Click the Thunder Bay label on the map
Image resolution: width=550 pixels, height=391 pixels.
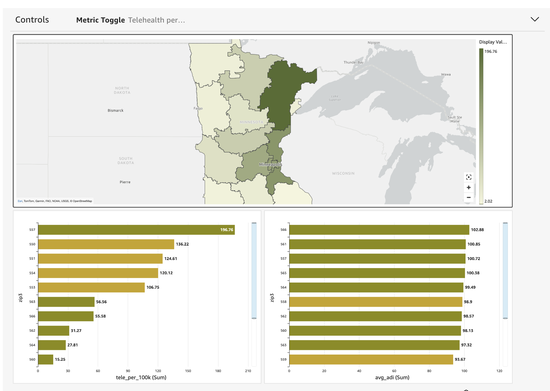pyautogui.click(x=354, y=62)
